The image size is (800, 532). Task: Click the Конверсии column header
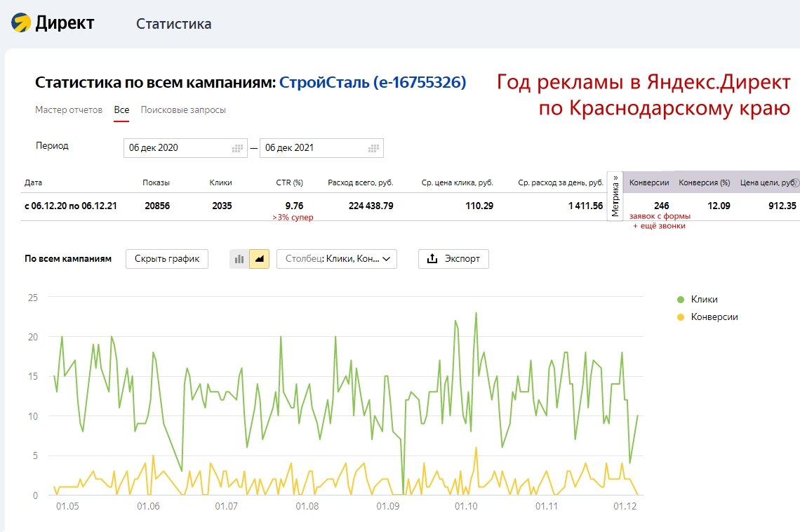tap(649, 182)
